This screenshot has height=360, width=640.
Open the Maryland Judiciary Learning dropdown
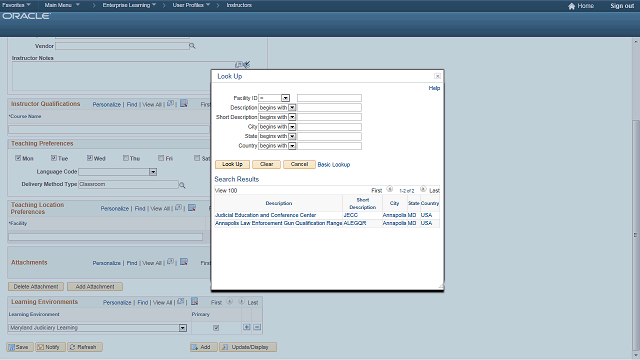(182, 328)
